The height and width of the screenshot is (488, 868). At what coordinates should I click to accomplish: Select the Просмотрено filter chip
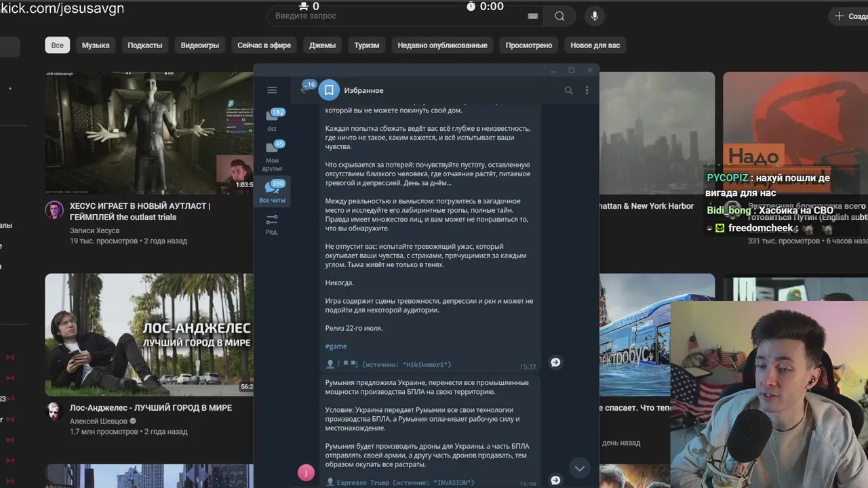pos(529,45)
